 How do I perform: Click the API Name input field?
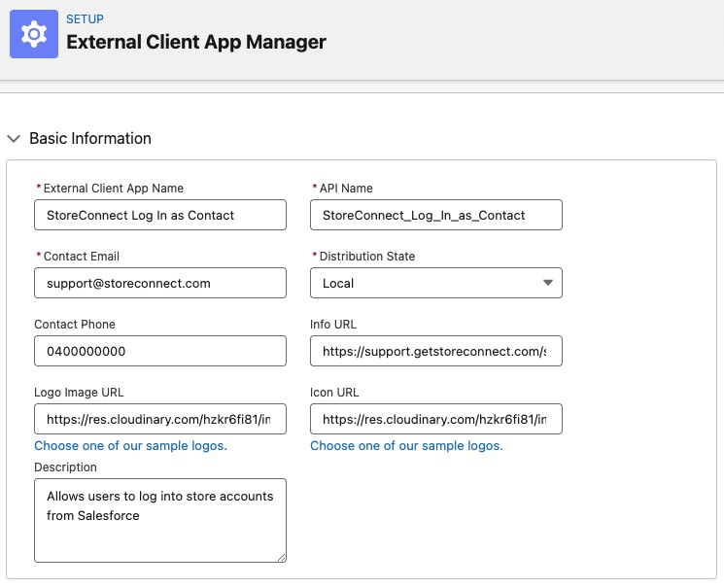pyautogui.click(x=436, y=215)
